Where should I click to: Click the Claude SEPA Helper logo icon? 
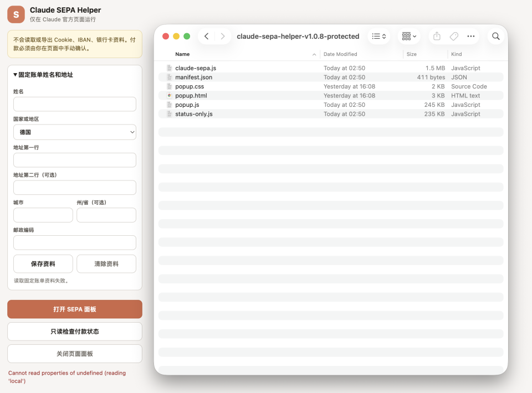point(16,14)
